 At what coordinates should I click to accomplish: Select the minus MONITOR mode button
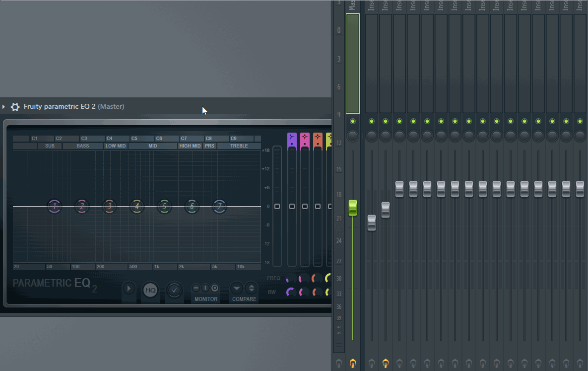click(x=196, y=288)
